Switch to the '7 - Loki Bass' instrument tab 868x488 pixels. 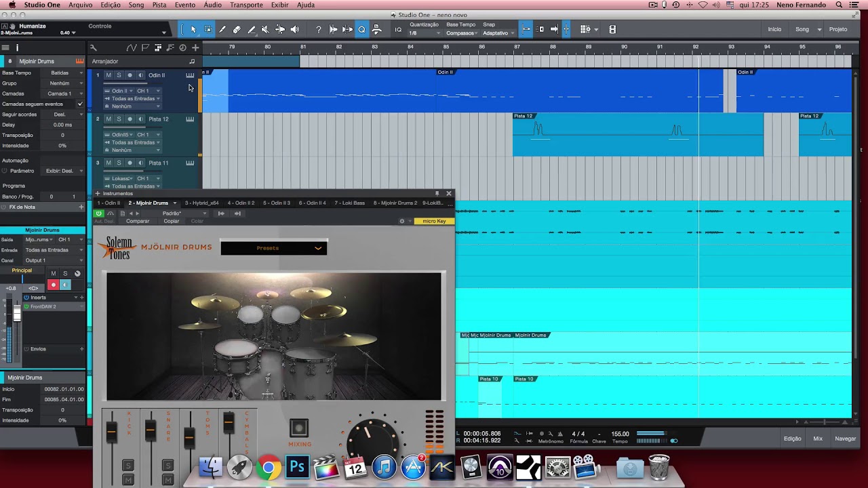pos(349,203)
